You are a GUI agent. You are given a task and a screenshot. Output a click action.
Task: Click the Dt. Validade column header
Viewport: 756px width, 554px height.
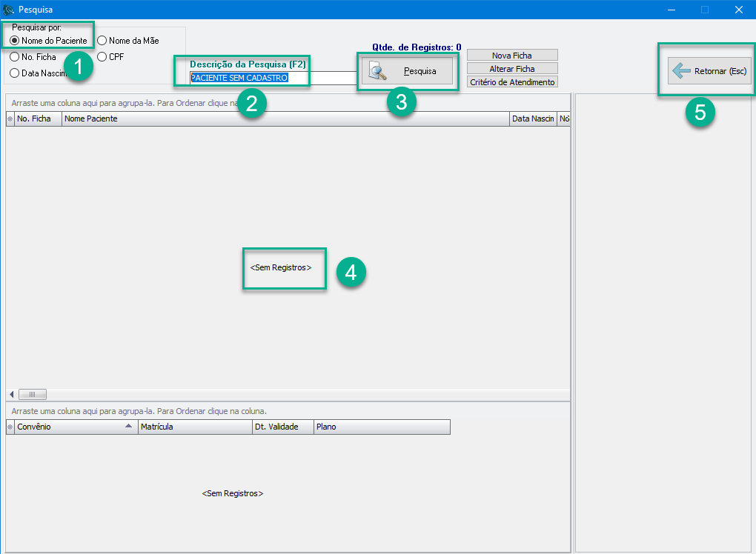[x=282, y=427]
